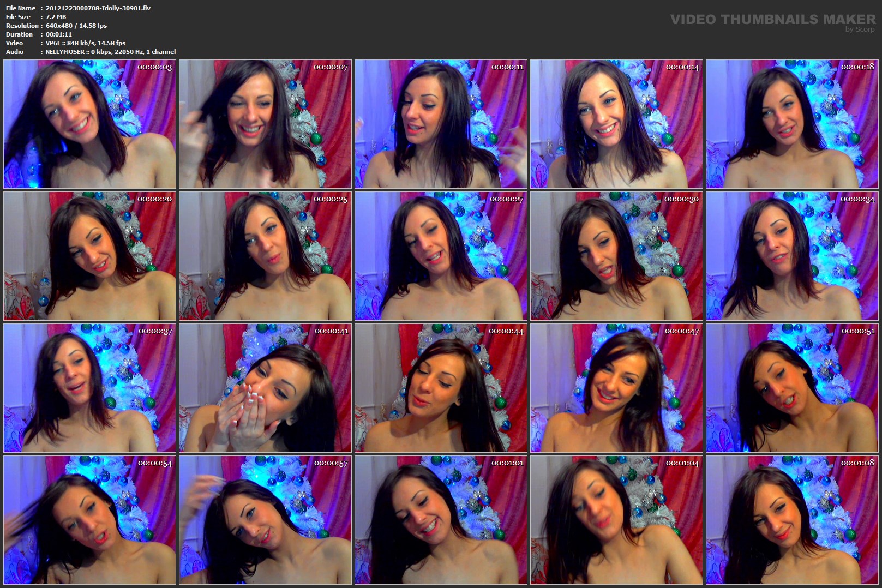
Task: Open the thumbnail stamped 00:00:07
Action: coord(266,124)
